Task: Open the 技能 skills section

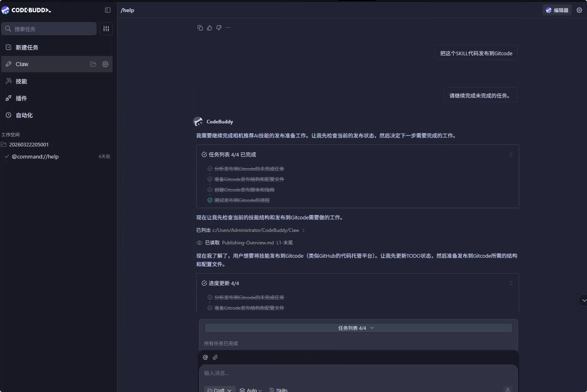Action: pos(57,81)
